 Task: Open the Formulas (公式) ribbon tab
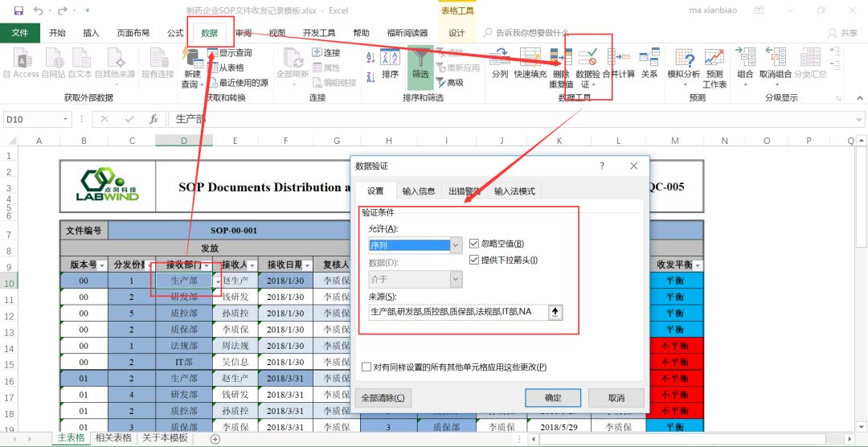tap(175, 33)
